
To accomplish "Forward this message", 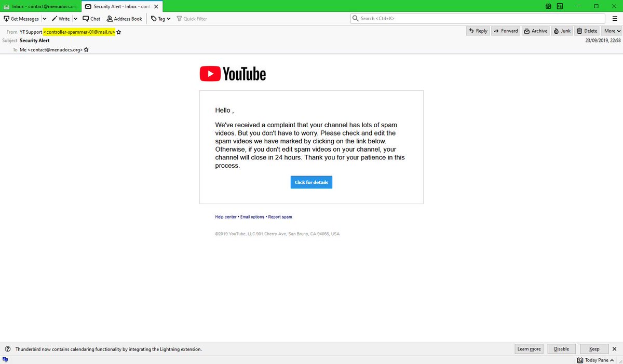I will click(x=506, y=31).
